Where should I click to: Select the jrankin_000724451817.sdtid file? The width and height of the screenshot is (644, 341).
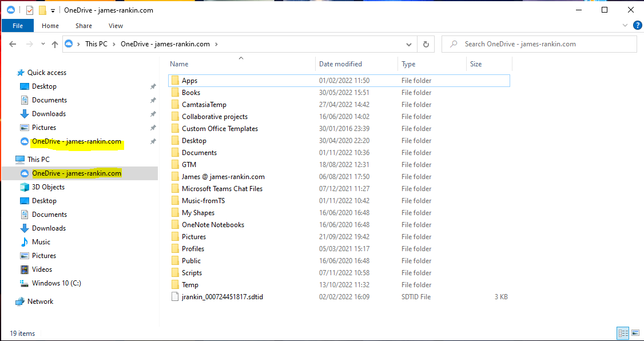tap(222, 297)
